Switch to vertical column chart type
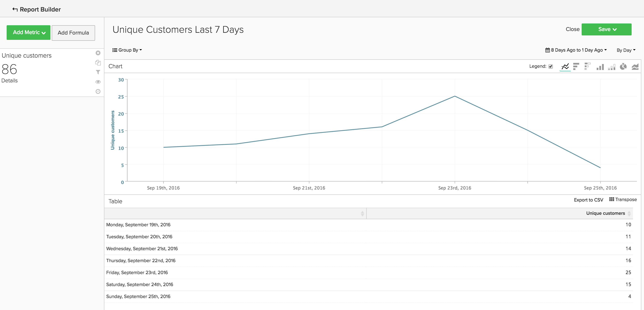This screenshot has width=644, height=310. pyautogui.click(x=600, y=67)
